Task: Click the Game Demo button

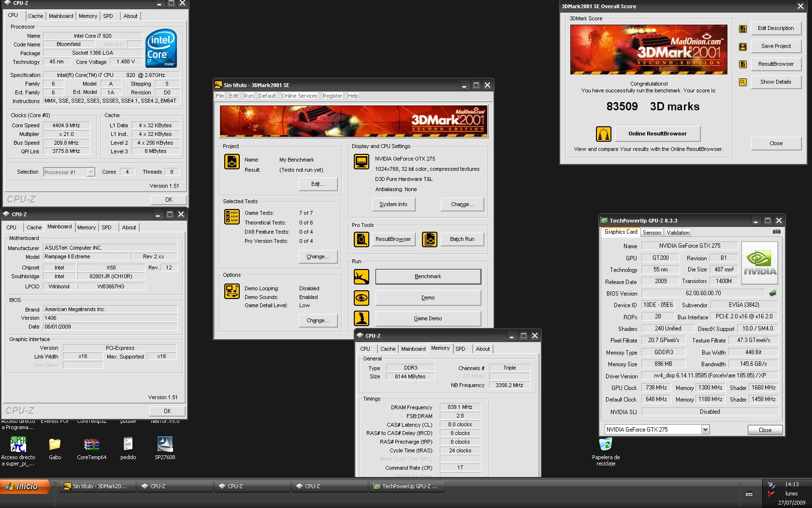Action: pyautogui.click(x=428, y=318)
